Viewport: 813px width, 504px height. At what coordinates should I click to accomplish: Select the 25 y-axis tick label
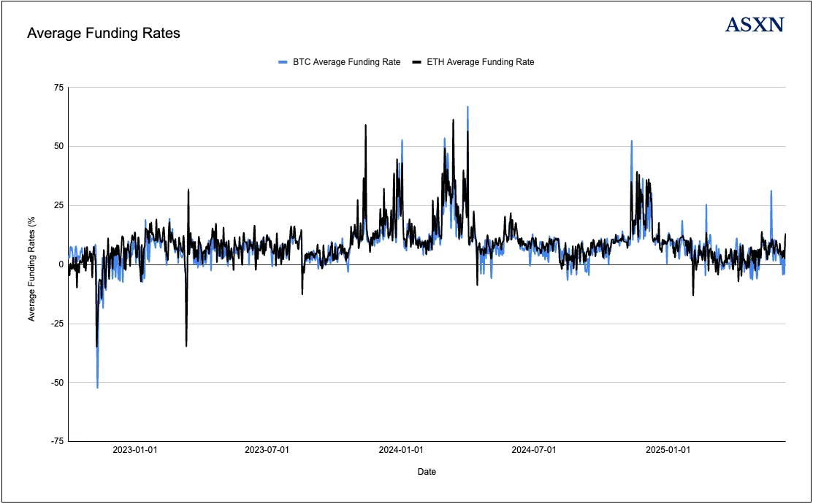click(58, 205)
